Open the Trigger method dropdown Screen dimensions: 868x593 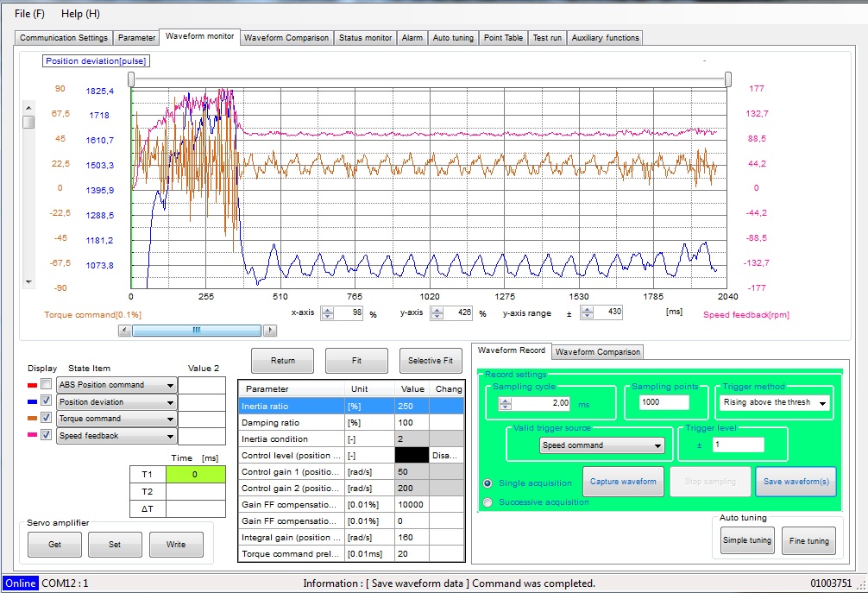[822, 403]
